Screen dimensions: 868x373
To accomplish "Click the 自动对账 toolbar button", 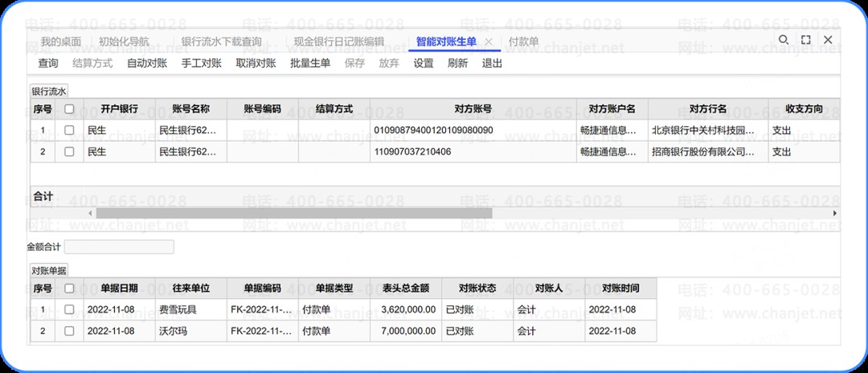I will [147, 63].
